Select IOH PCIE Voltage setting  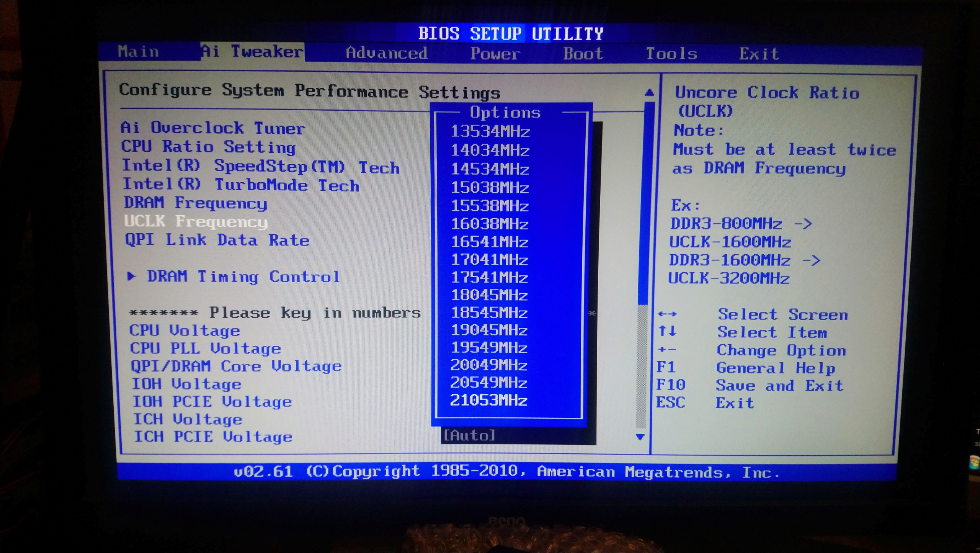[212, 401]
